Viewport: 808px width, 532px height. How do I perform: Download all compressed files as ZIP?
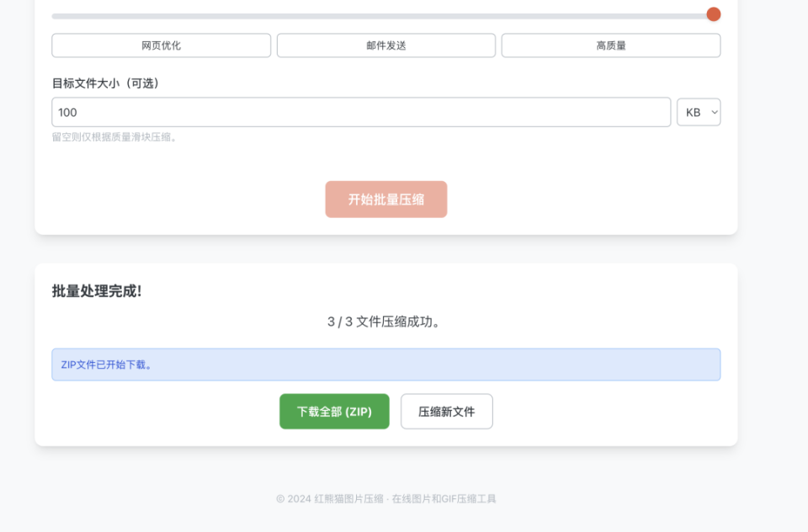(x=334, y=411)
